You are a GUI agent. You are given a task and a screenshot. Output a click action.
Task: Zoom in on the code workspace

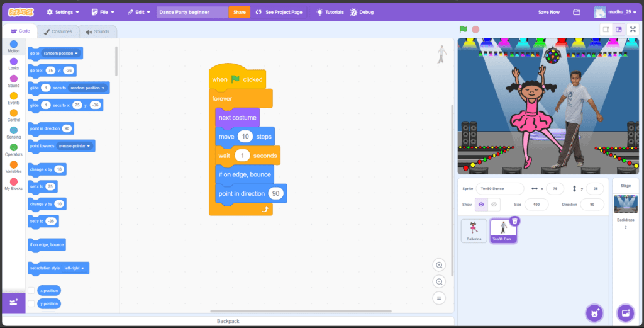440,265
